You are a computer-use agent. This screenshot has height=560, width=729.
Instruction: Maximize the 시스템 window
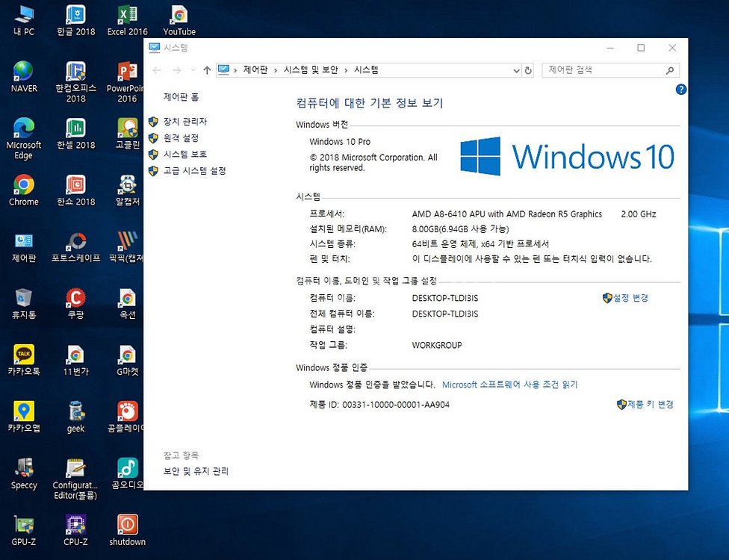641,47
